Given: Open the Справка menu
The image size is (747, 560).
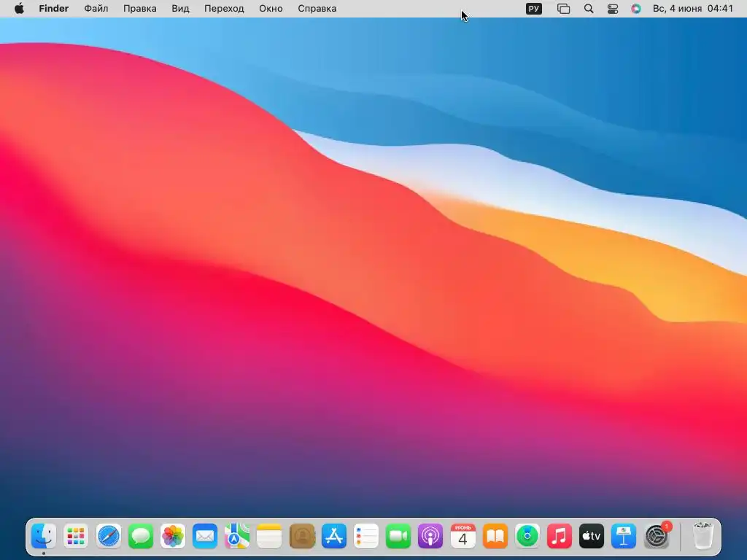Looking at the screenshot, I should click(317, 9).
